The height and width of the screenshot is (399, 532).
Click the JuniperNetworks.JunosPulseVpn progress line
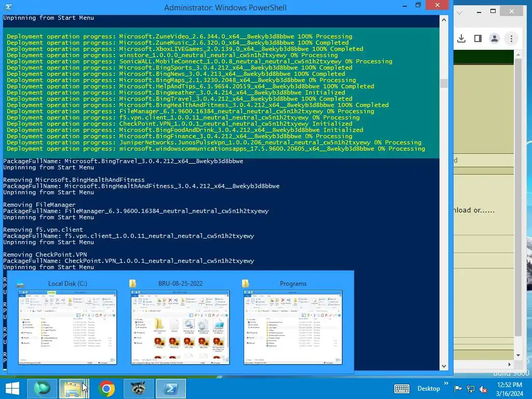tap(214, 142)
